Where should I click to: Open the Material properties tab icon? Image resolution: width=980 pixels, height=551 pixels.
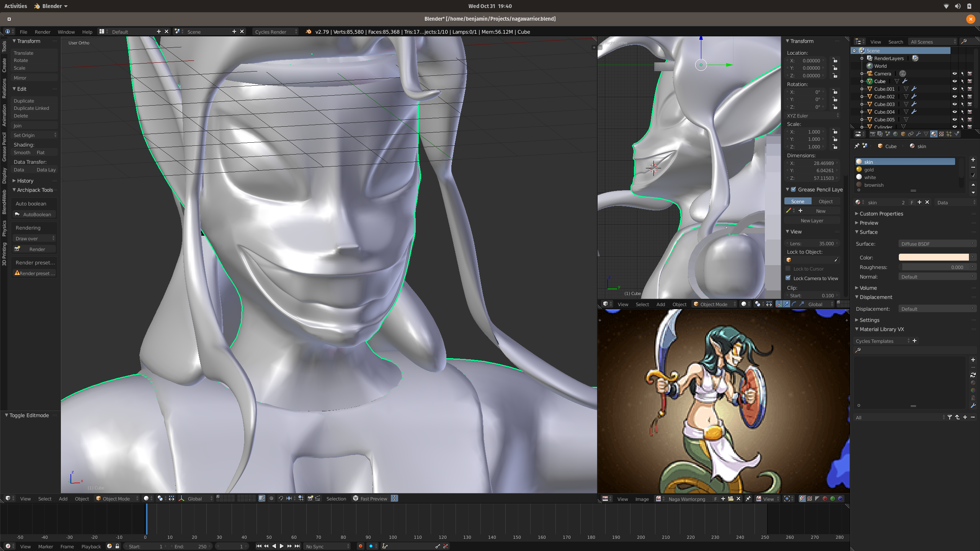point(934,134)
